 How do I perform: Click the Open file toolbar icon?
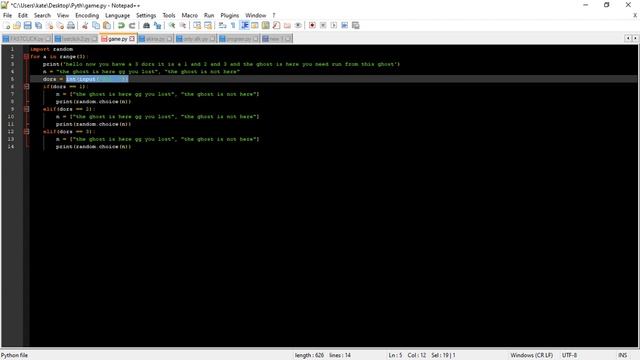(x=17, y=25)
